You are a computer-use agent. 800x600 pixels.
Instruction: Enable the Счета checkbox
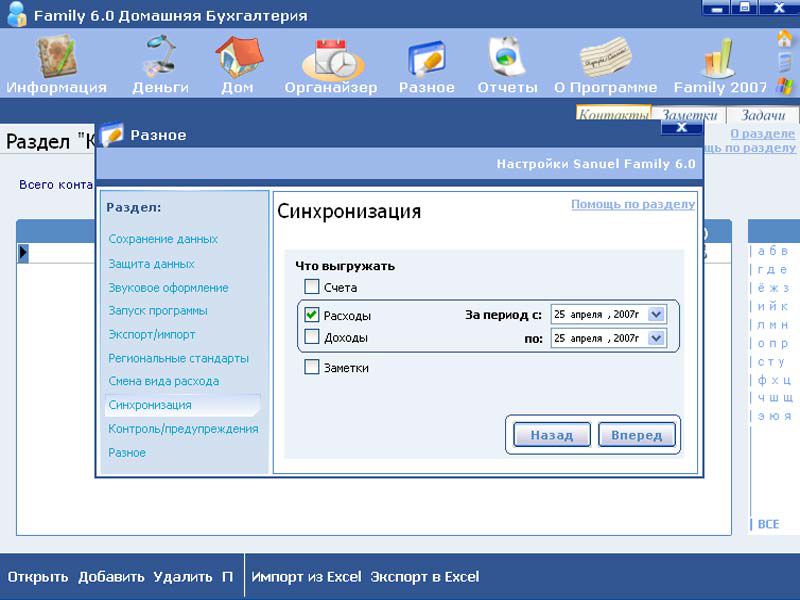[312, 287]
